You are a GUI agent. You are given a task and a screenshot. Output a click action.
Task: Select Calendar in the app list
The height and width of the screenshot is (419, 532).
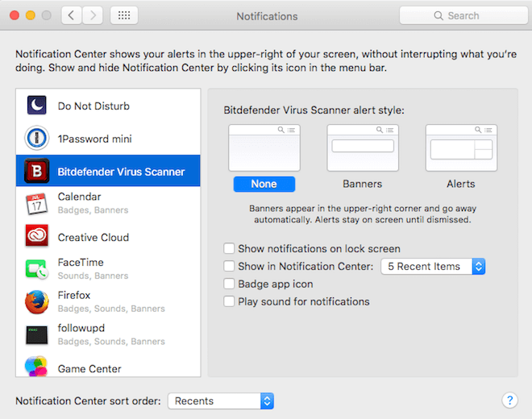point(108,203)
